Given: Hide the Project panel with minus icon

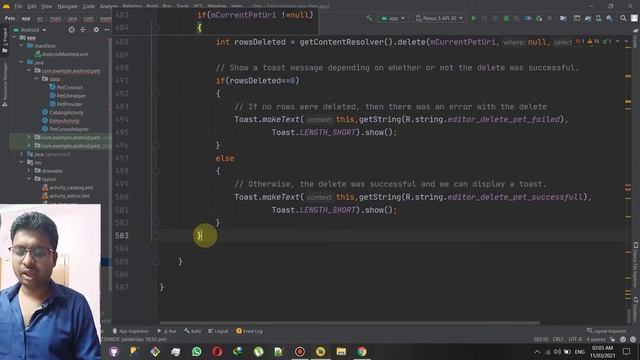Looking at the screenshot, I should 107,30.
